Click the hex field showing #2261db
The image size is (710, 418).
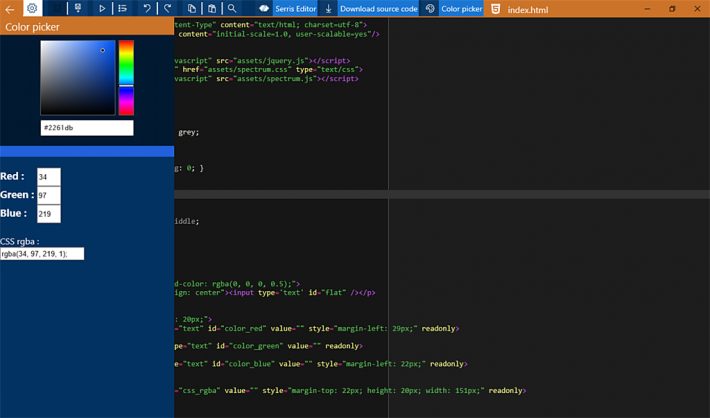pyautogui.click(x=87, y=128)
